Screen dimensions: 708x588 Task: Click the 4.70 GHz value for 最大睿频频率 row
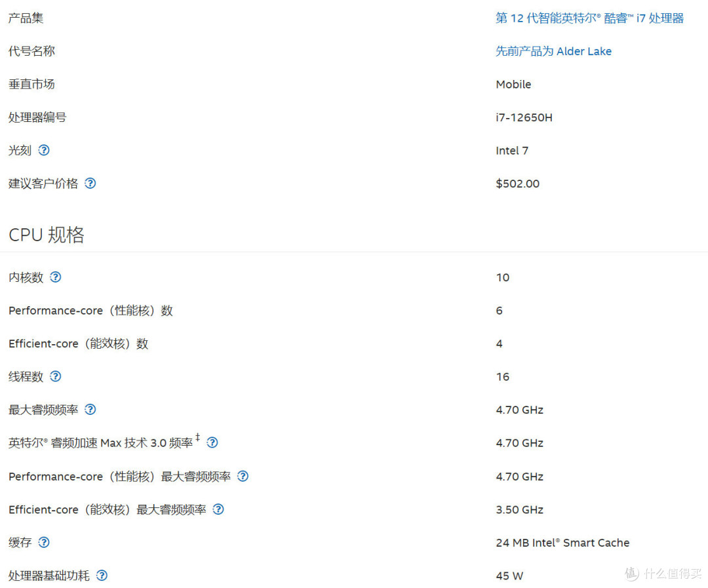click(x=519, y=410)
